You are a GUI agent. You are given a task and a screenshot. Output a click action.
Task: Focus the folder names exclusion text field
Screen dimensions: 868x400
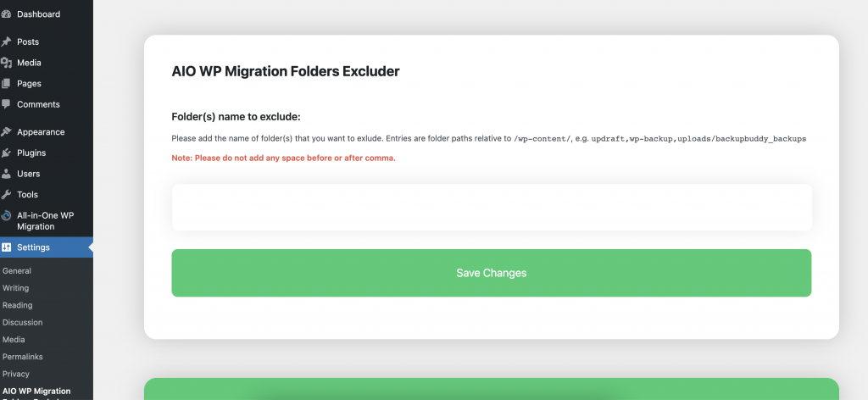click(491, 208)
